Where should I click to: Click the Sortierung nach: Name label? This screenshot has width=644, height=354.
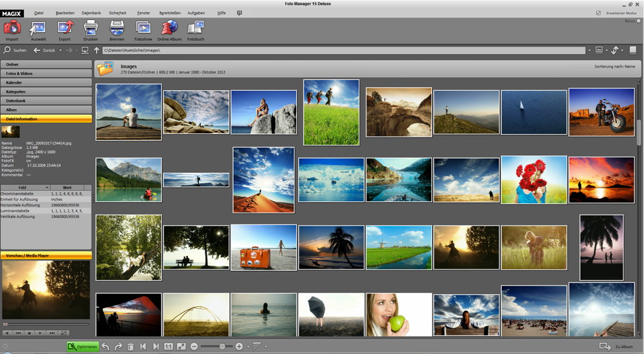point(614,66)
